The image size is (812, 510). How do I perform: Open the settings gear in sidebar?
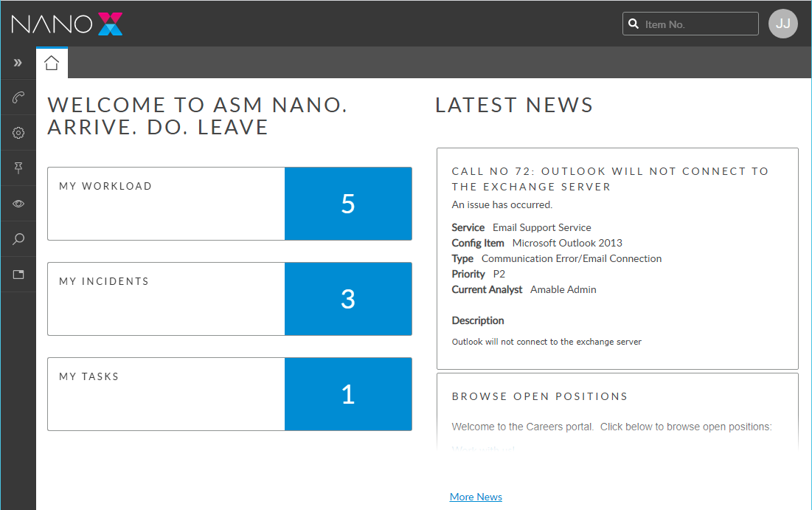click(x=18, y=133)
